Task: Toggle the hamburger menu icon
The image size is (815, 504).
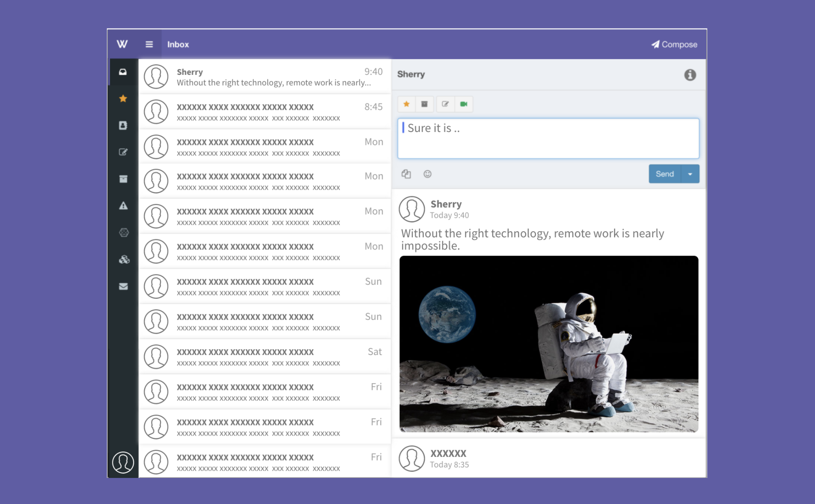Action: (x=149, y=44)
